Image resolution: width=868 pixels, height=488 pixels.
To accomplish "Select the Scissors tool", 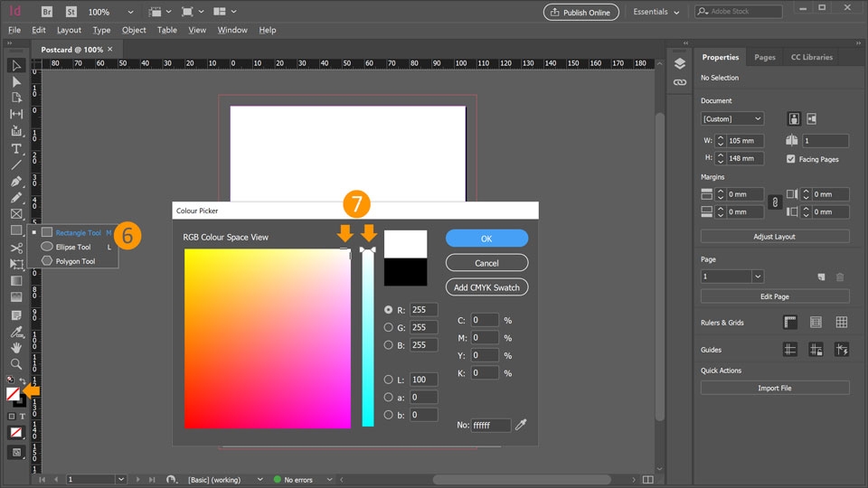I will 16,248.
